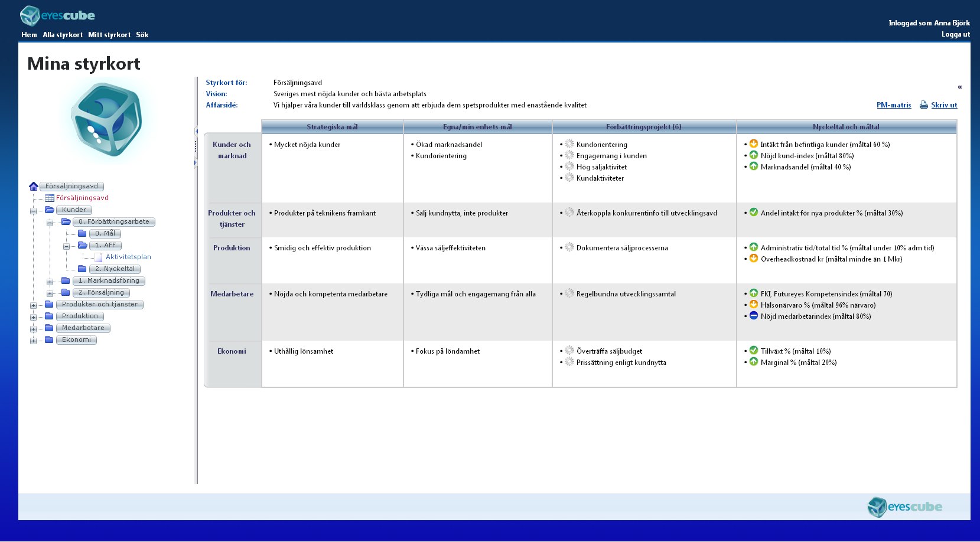The image size is (980, 542).
Task: Collapse the 0. Förbättringsarbete node
Action: (x=50, y=223)
